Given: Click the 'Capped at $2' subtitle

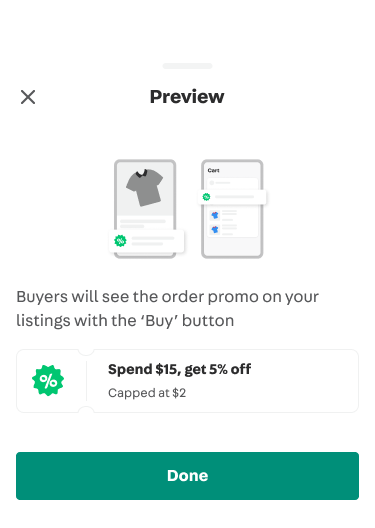Looking at the screenshot, I should tap(147, 393).
